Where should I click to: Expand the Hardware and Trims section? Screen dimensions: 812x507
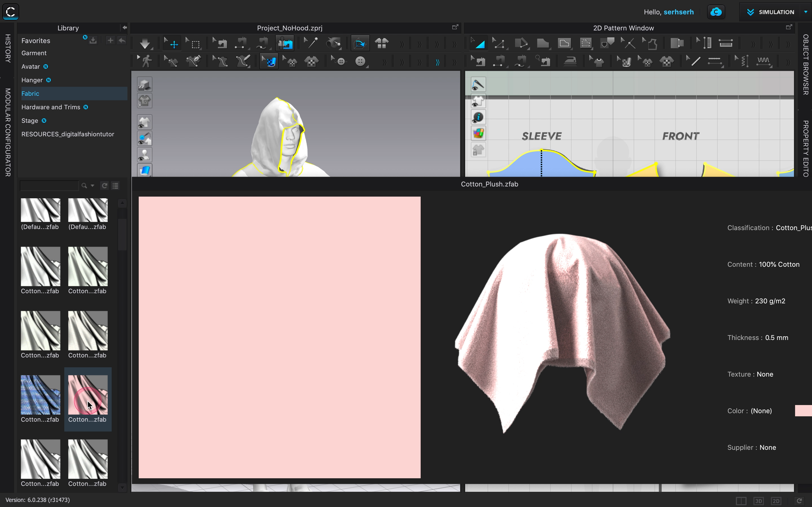[x=51, y=106]
